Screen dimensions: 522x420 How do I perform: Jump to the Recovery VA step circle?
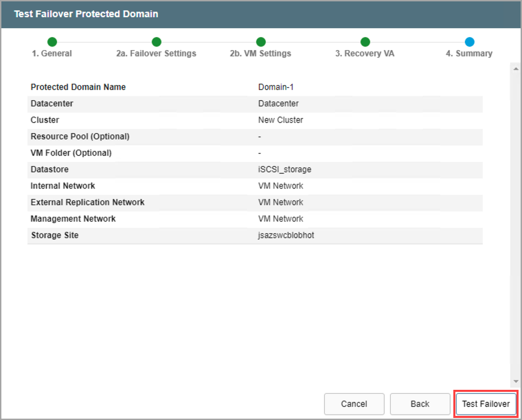point(365,42)
